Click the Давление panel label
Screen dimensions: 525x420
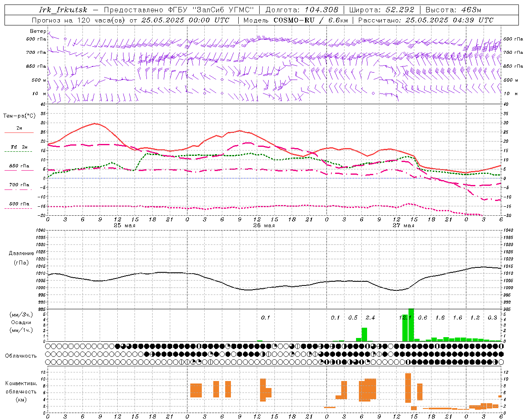coord(21,253)
